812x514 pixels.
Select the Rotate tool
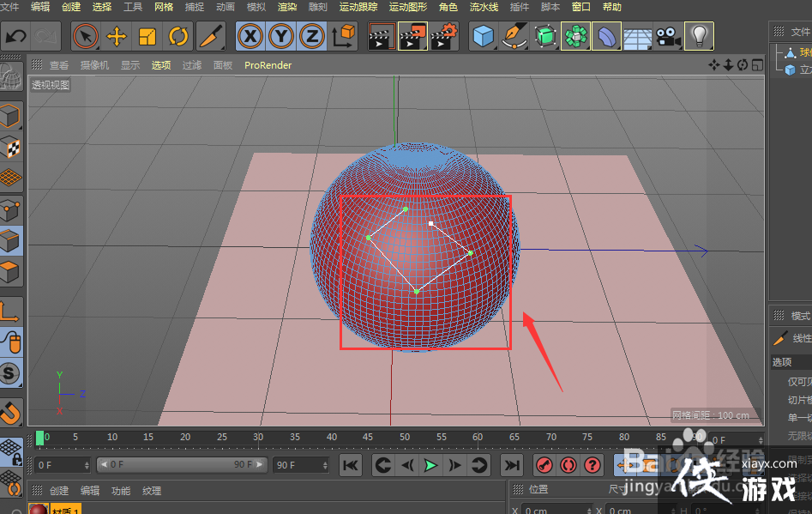pyautogui.click(x=178, y=36)
